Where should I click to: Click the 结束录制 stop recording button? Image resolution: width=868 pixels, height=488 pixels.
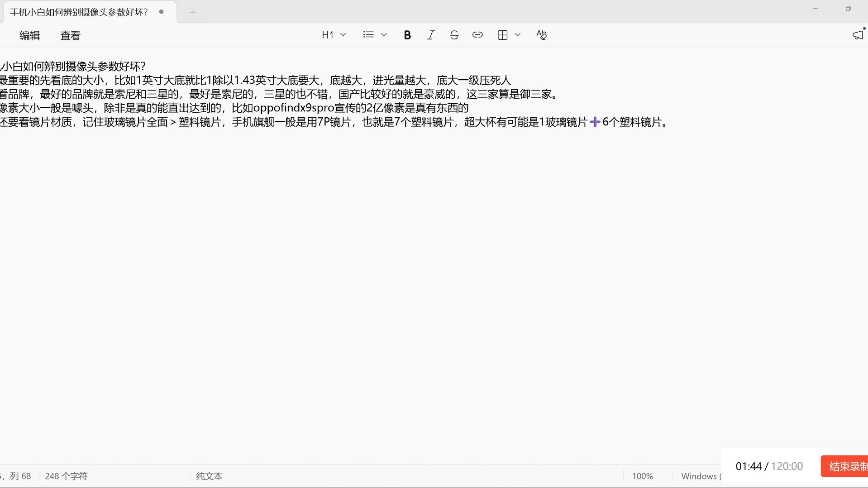pyautogui.click(x=845, y=466)
